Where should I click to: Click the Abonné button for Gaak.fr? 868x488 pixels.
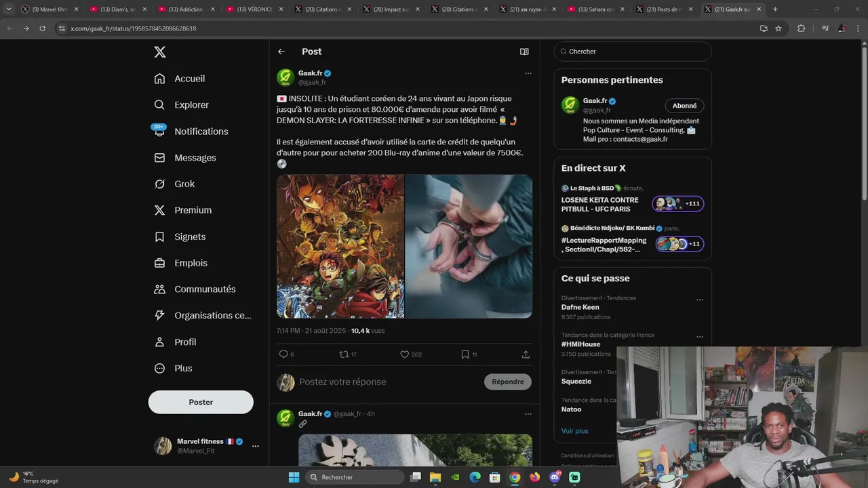click(684, 106)
